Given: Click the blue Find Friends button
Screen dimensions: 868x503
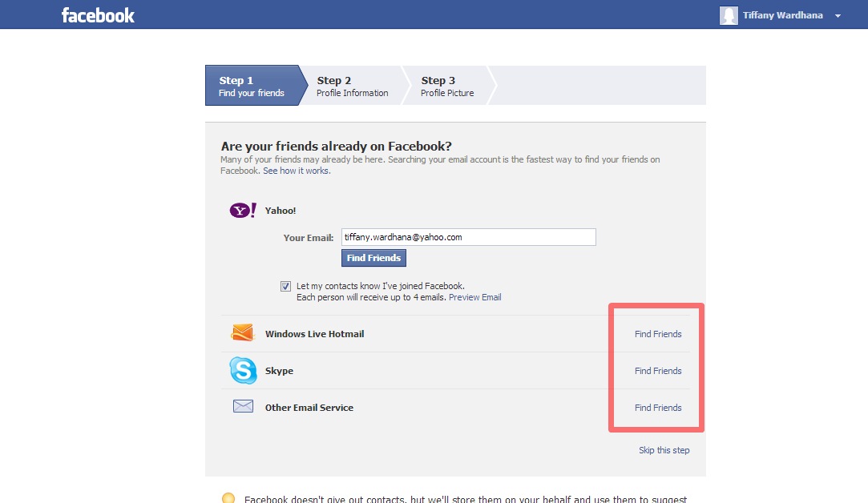Looking at the screenshot, I should [373, 258].
